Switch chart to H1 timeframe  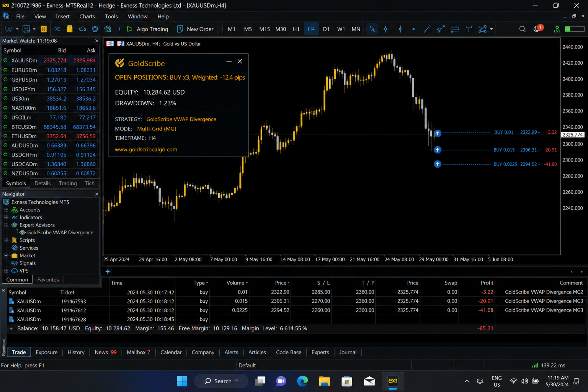click(296, 29)
